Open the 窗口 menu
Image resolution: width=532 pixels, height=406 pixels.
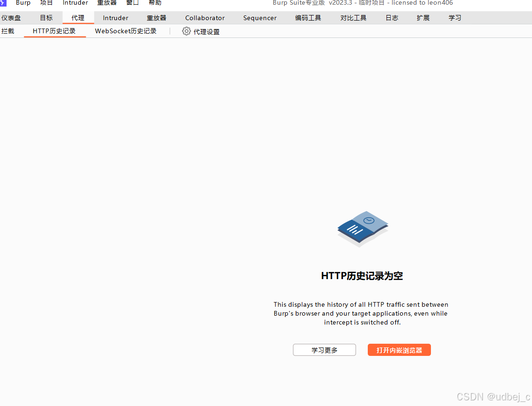[132, 3]
